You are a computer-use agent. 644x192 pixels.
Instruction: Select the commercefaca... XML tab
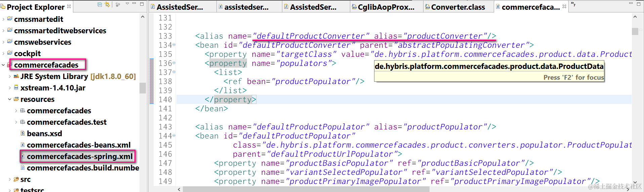530,7
